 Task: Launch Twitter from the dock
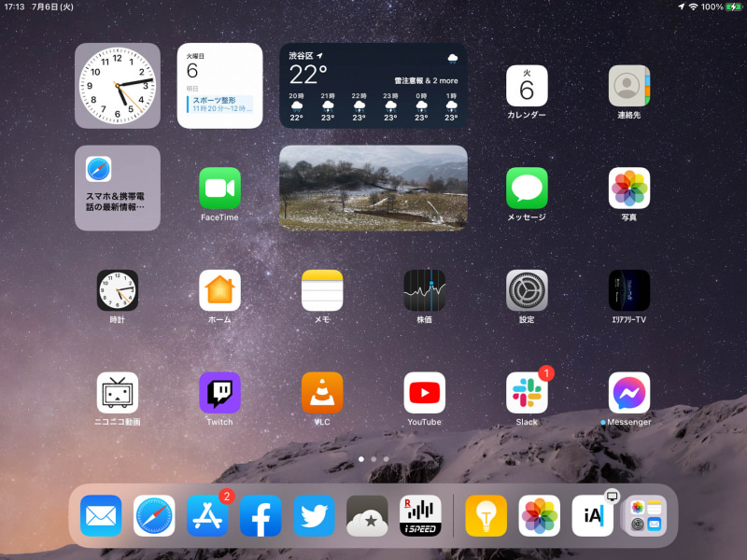314,516
